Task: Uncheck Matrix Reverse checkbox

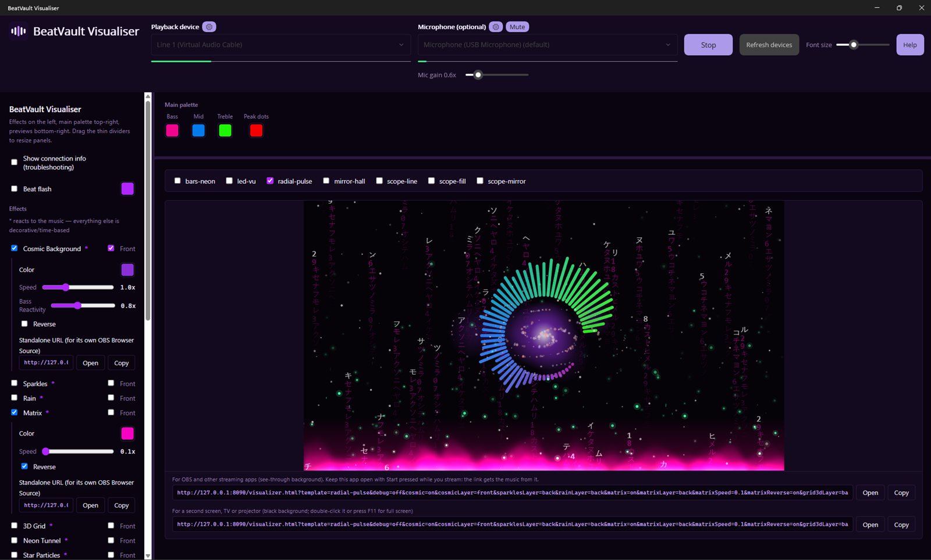Action: pyautogui.click(x=24, y=466)
